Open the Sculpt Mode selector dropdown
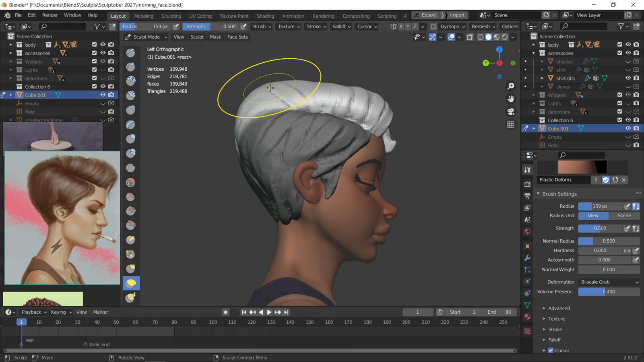This screenshot has width=644, height=362. tap(146, 37)
